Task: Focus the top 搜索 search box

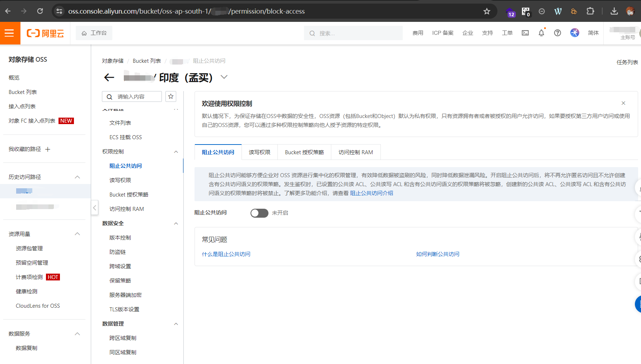Action: coord(353,33)
